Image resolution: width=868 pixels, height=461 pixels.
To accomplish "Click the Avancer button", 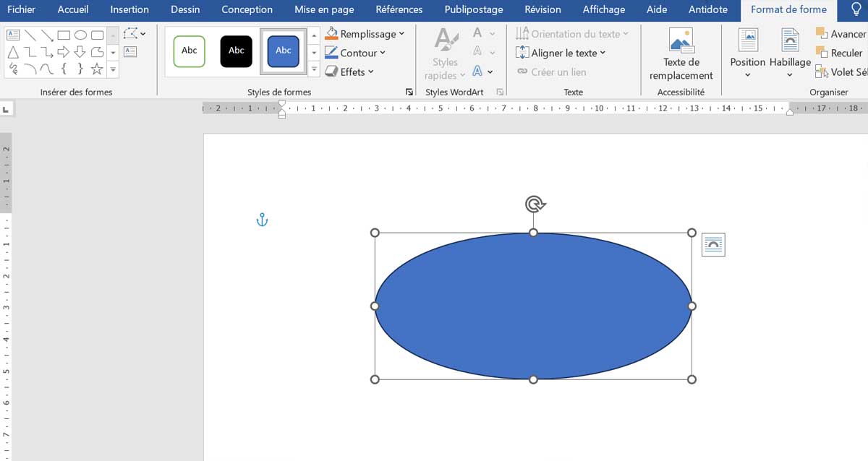I will tap(843, 33).
